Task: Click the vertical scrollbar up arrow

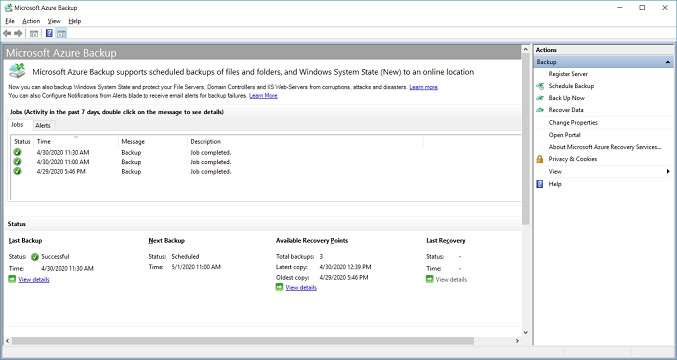Action: [525, 49]
